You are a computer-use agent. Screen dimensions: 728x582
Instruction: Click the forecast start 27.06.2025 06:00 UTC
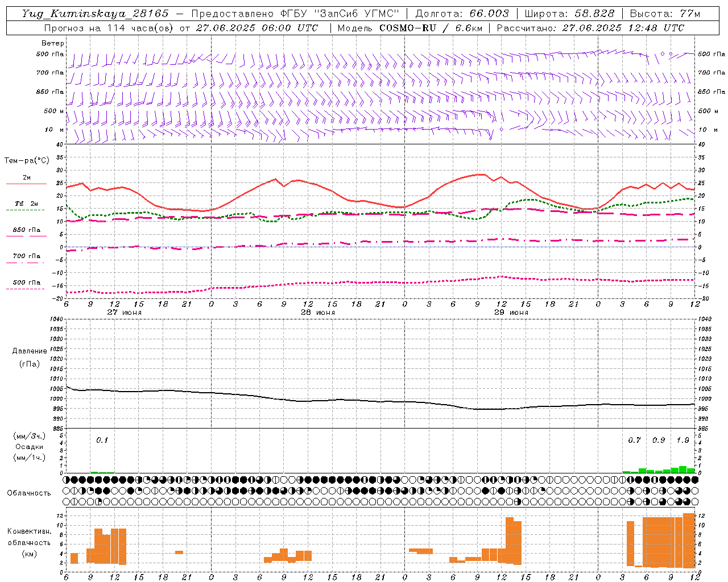tap(257, 28)
